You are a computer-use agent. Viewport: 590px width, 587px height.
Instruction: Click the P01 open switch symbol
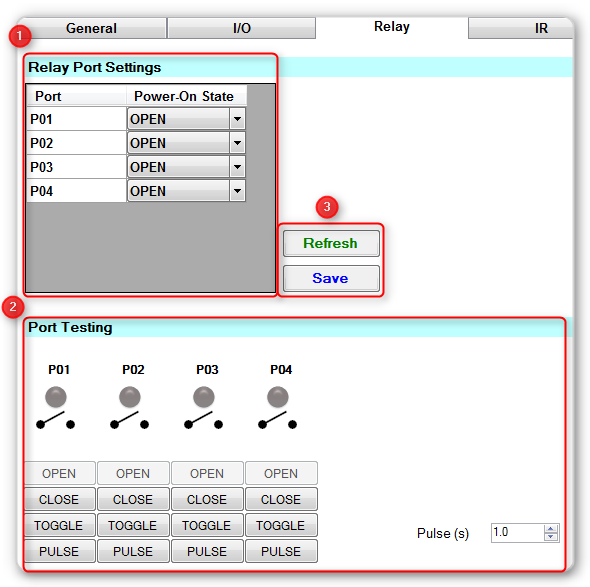click(55, 421)
